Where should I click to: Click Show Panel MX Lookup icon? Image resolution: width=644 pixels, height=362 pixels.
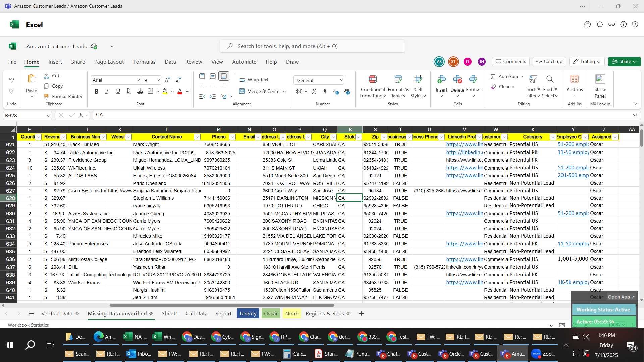[x=600, y=79]
